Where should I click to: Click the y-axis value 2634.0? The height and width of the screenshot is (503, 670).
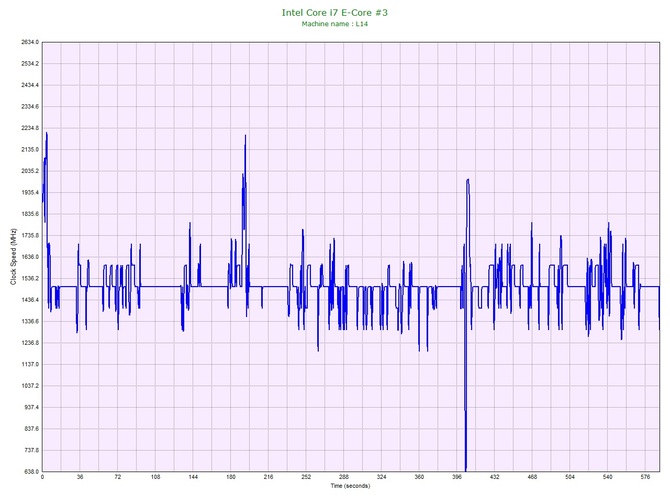pyautogui.click(x=30, y=42)
